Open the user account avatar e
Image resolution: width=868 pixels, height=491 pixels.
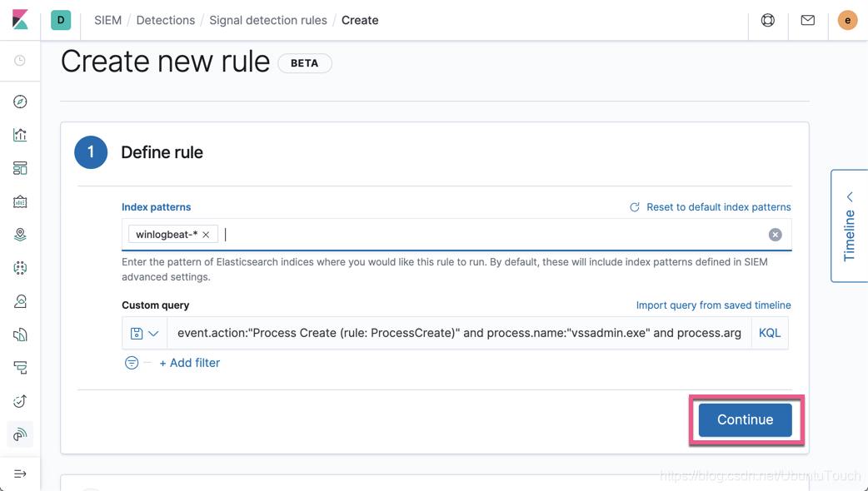pyautogui.click(x=847, y=21)
